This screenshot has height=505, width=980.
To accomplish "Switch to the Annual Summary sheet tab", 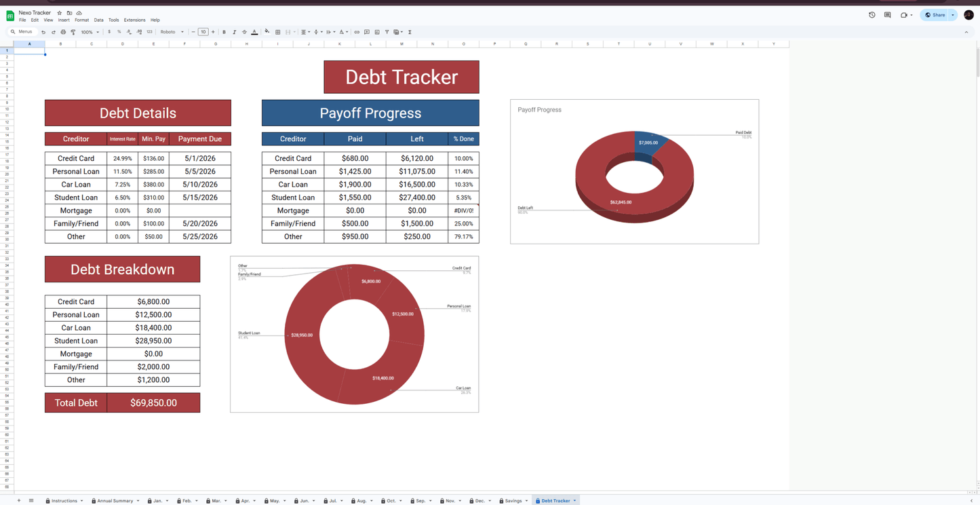I will coord(115,501).
